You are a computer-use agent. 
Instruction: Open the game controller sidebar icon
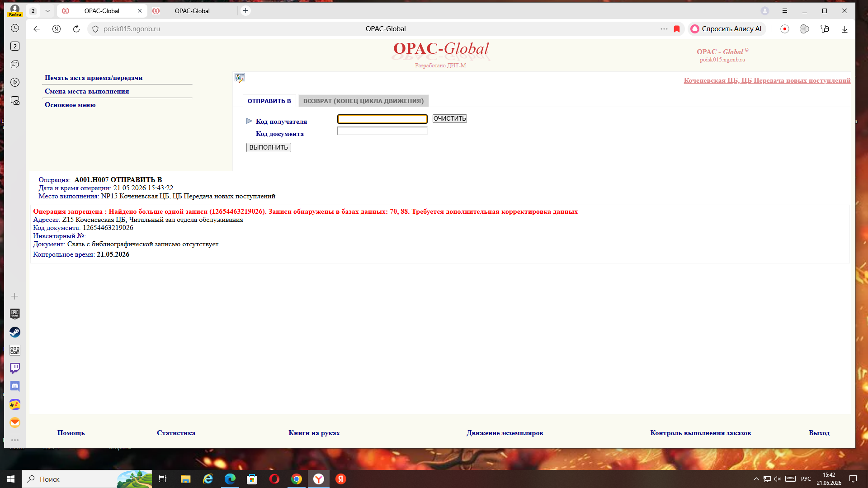[15, 404]
